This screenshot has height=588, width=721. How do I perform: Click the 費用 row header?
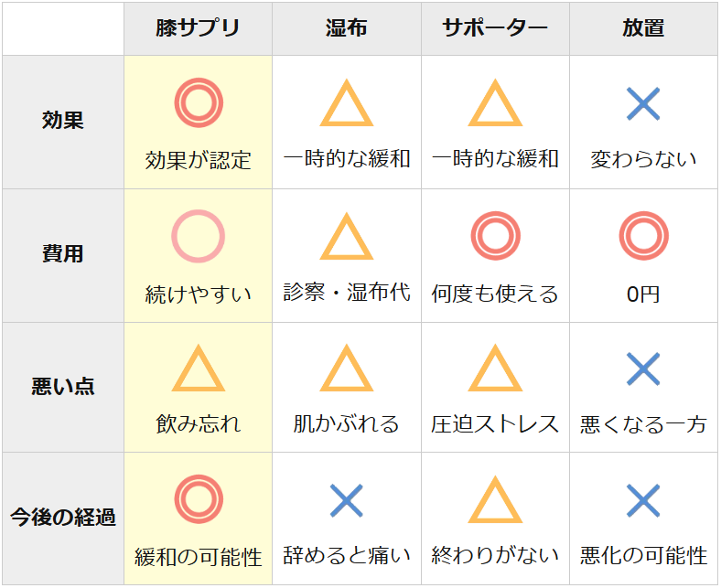tap(63, 255)
